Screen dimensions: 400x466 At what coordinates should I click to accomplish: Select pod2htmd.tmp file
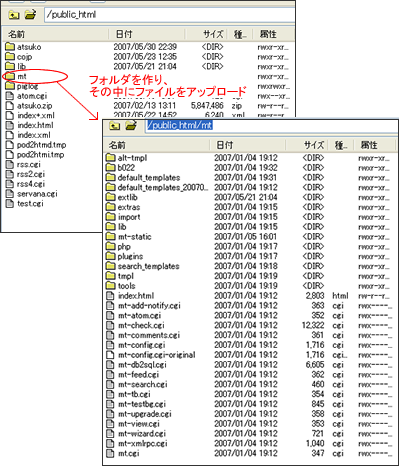click(x=36, y=145)
